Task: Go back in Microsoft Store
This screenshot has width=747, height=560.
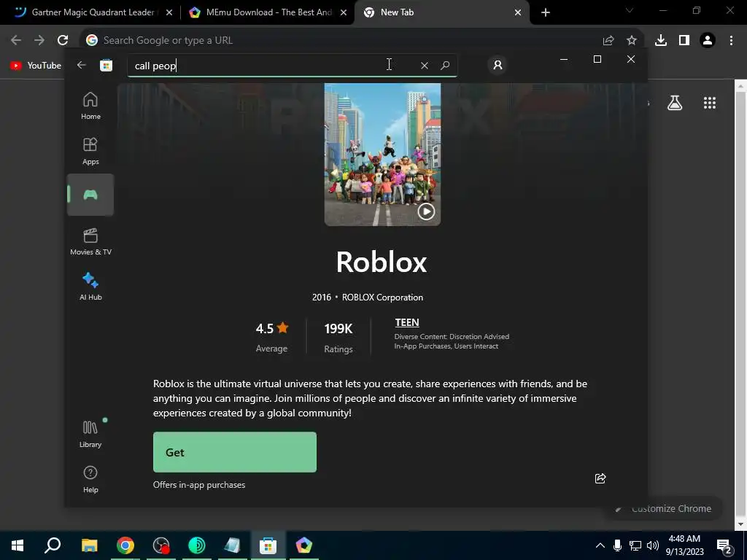Action: [x=82, y=65]
